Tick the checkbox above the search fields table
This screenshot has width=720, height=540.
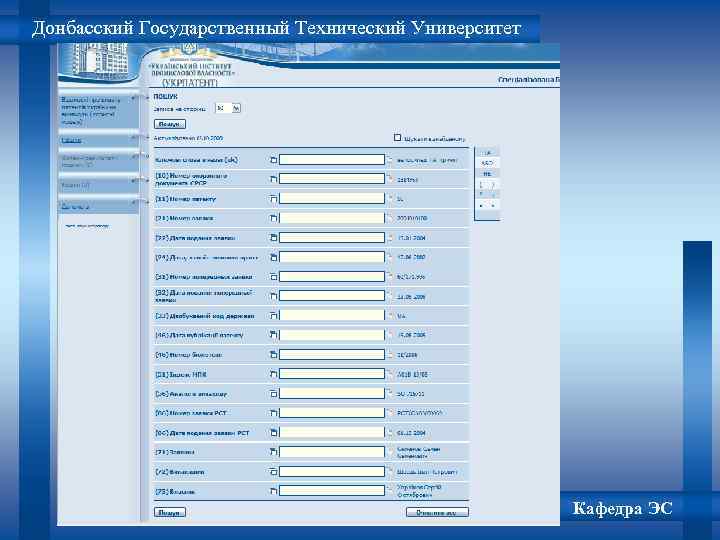pyautogui.click(x=398, y=137)
